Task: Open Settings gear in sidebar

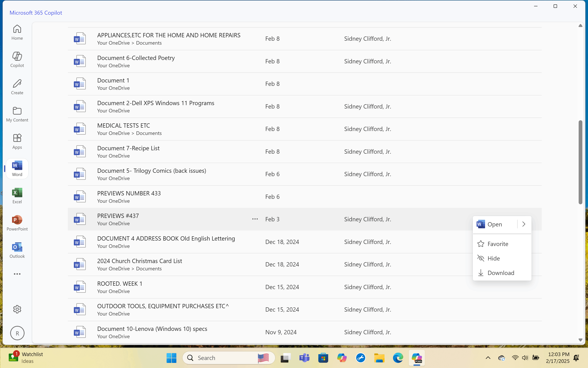Action: pos(17,309)
